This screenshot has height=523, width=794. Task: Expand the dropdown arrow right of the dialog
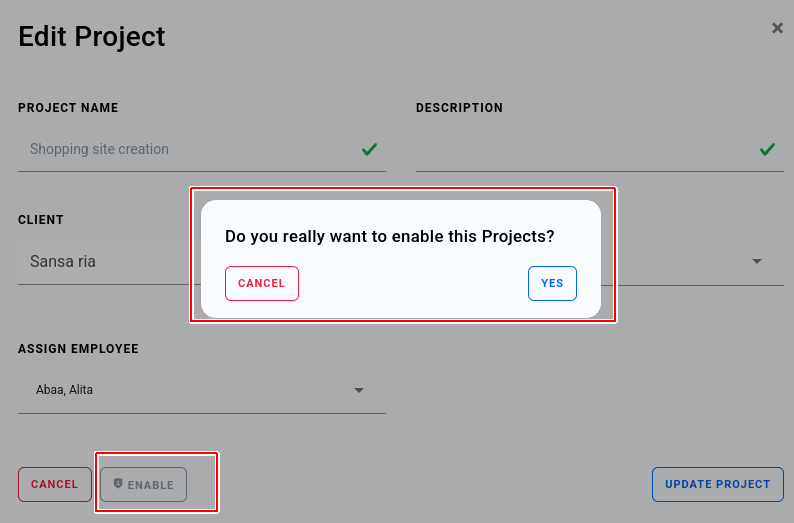(x=757, y=262)
